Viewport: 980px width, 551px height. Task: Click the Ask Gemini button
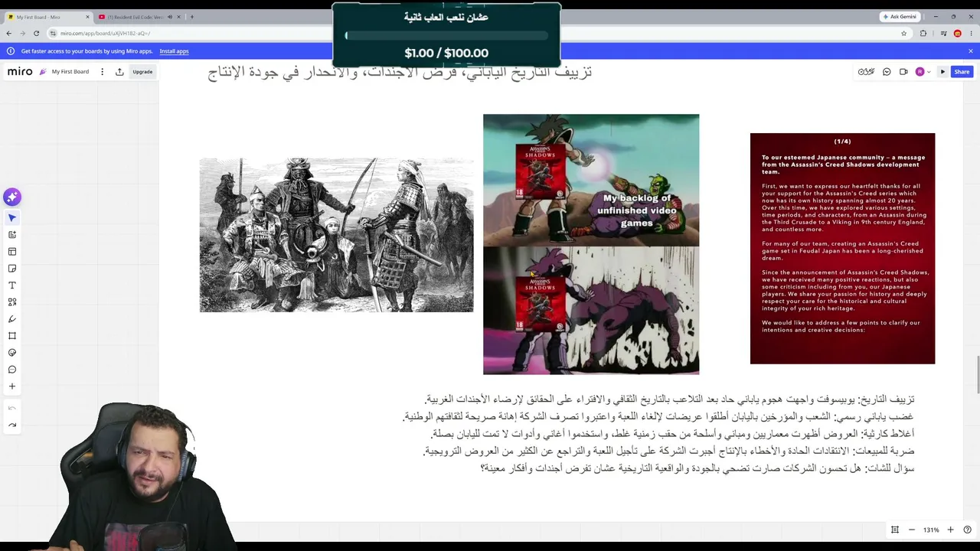coord(900,17)
